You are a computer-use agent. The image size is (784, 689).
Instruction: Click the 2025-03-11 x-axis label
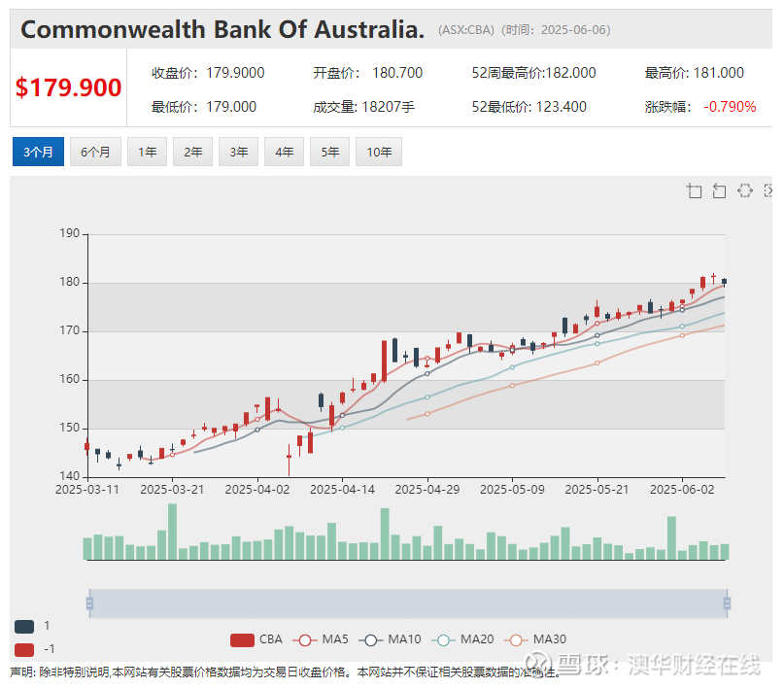87,490
